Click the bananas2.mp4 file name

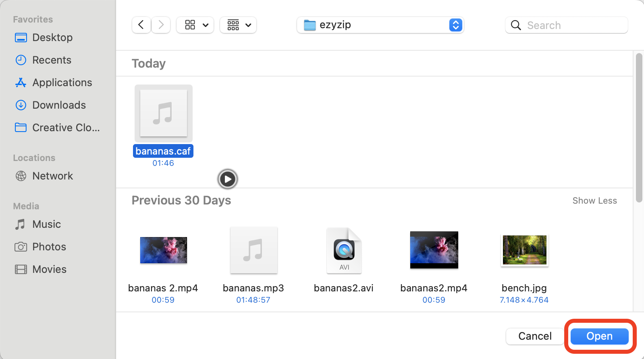pos(434,288)
